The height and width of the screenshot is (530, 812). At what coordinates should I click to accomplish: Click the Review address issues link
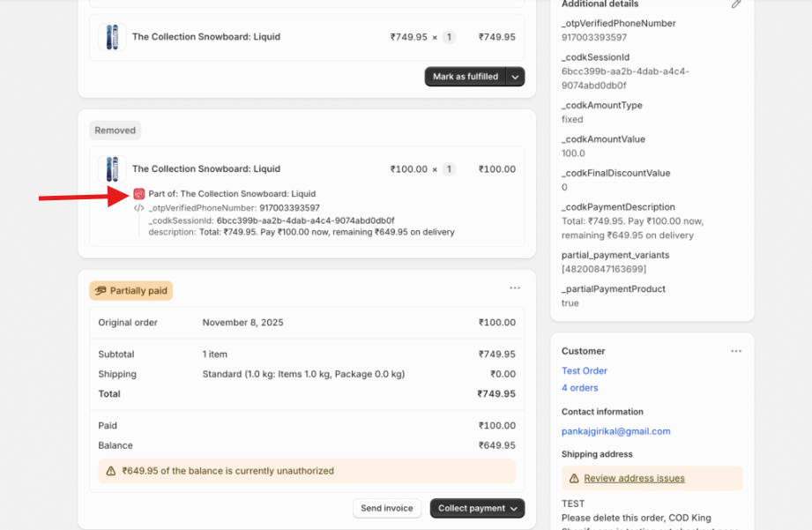pyautogui.click(x=634, y=479)
